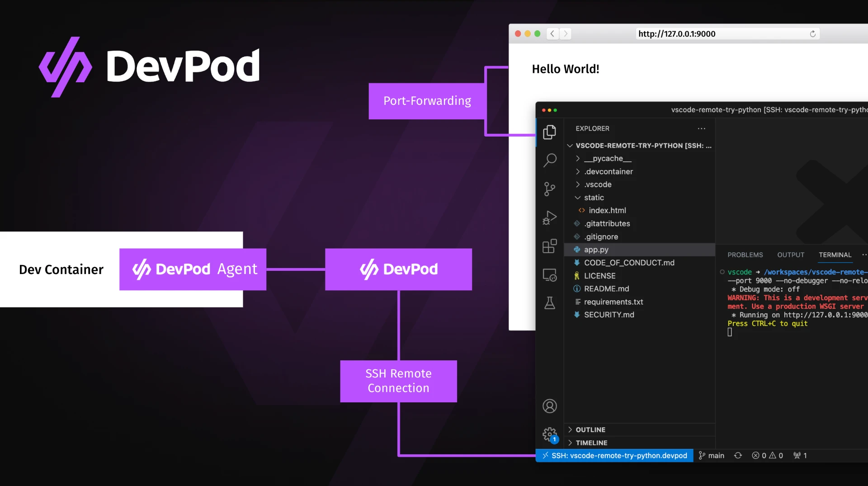868x486 pixels.
Task: Reload the browser page at 127.0.0.1:9000
Action: click(813, 33)
